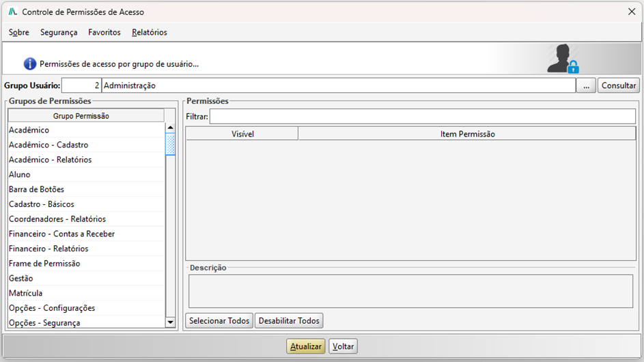Select Acadêmico - Relatórios in the list
644x362 pixels.
[86, 159]
